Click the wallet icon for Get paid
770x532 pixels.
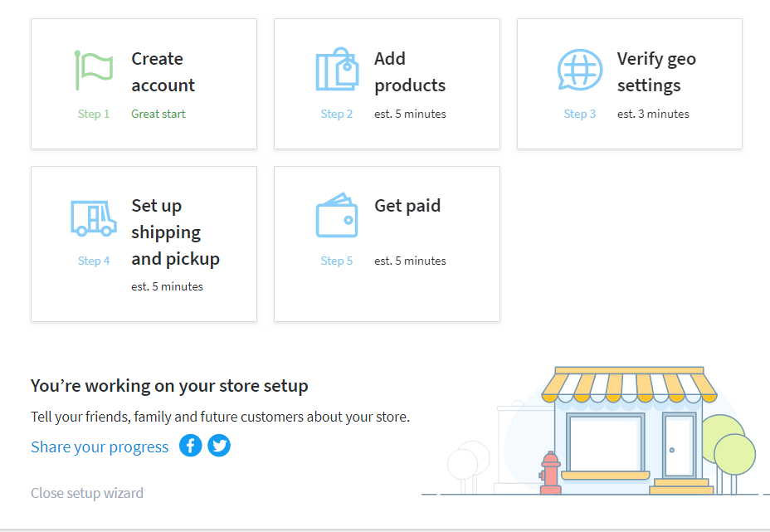pyautogui.click(x=337, y=215)
